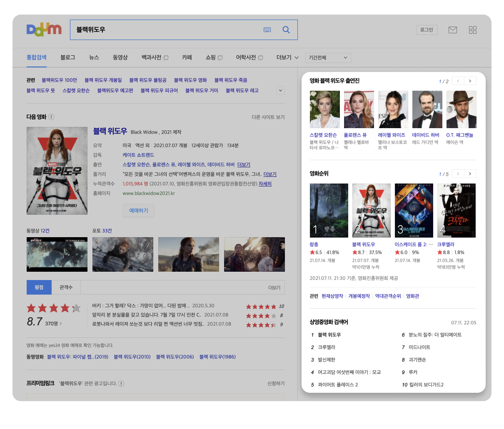This screenshot has height=429, width=504.
Task: Click related search 블랙위도우 100만
Action: [59, 80]
